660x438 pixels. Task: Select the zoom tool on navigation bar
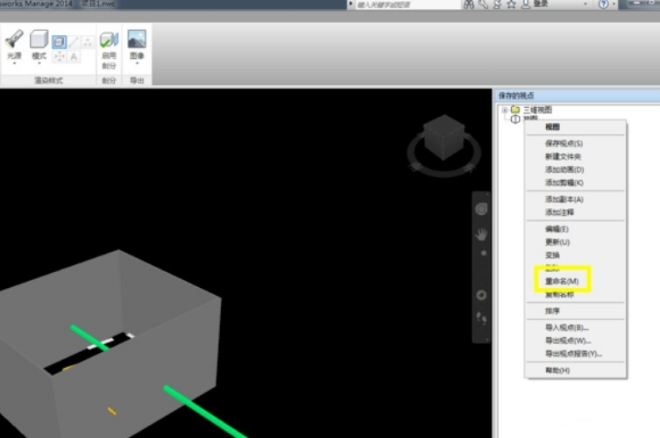tap(484, 253)
